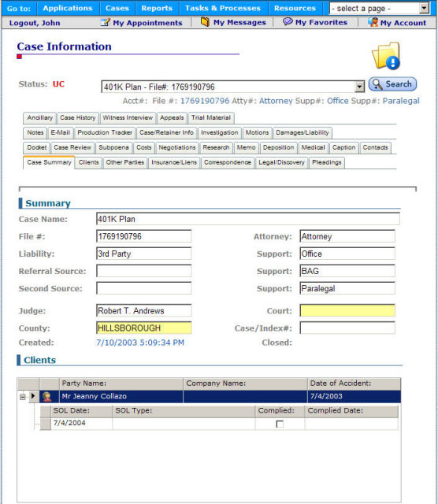Switch to the Insurance/Liens tab

pyautogui.click(x=174, y=162)
